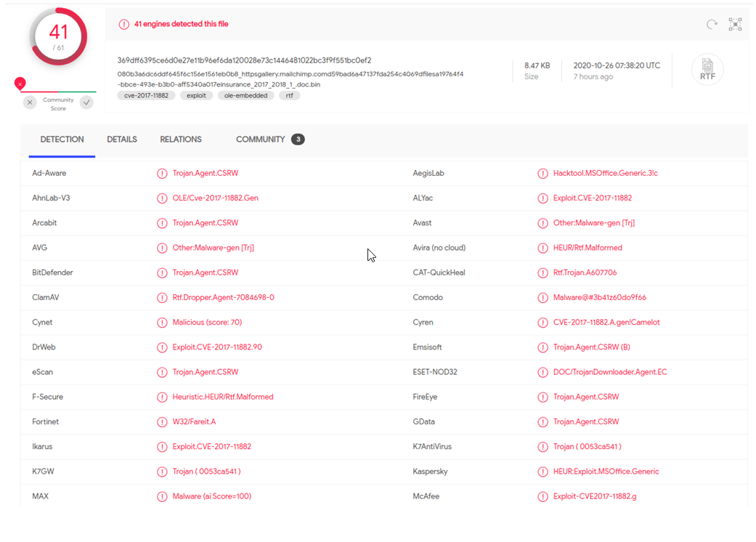The image size is (756, 542).
Task: Click Cyren CVE-2017-11882.A.gen!Camelot detection
Action: (606, 323)
